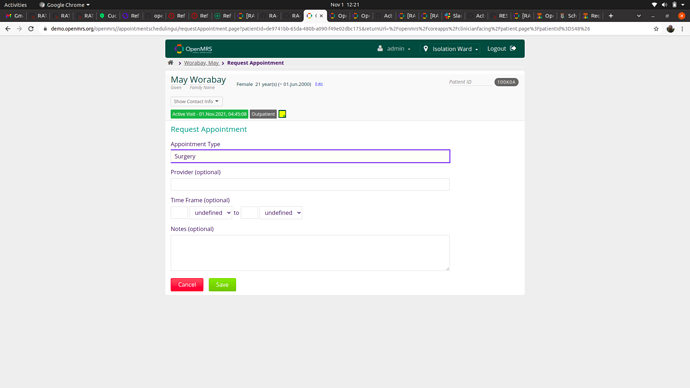Bookmark this page with star icon
The width and height of the screenshot is (690, 388).
(656, 29)
